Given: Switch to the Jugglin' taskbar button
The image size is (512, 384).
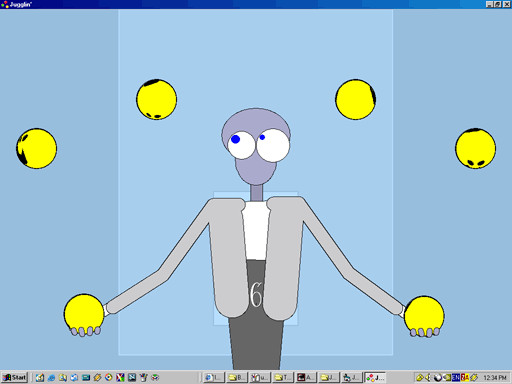Looking at the screenshot, I should point(375,377).
